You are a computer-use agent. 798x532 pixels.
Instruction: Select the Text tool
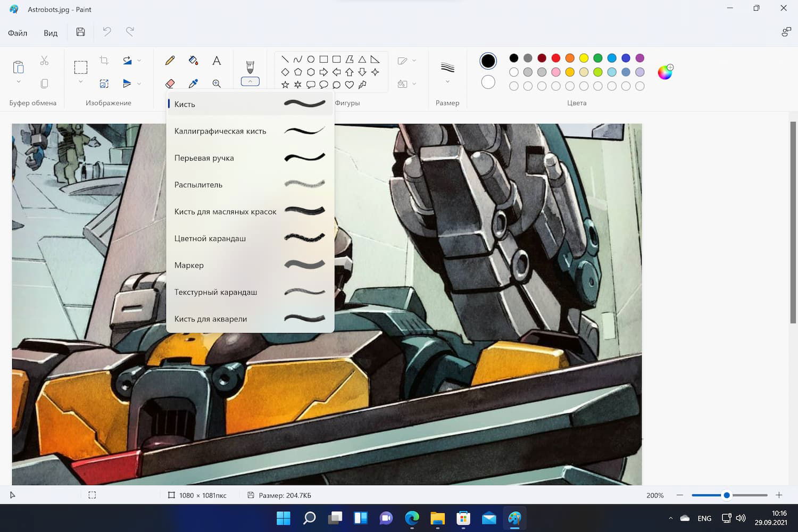pos(217,61)
